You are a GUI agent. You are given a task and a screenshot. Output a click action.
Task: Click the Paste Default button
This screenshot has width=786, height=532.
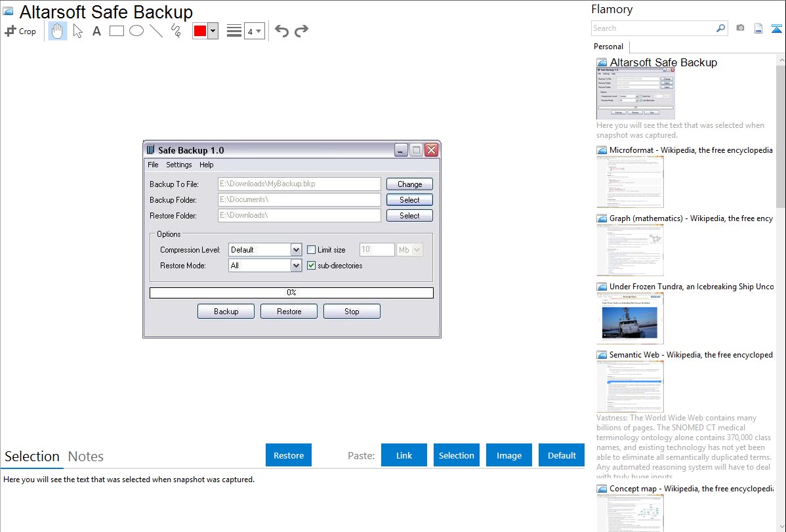(x=562, y=455)
